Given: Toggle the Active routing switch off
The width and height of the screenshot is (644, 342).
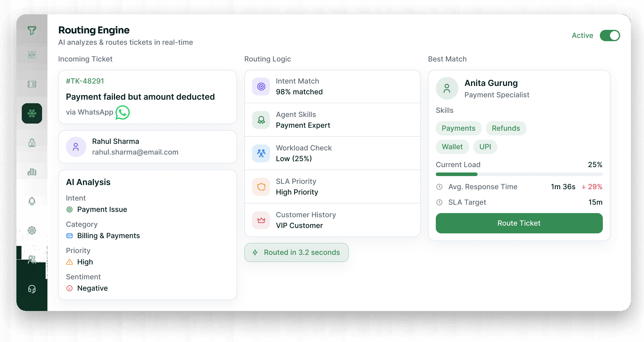Looking at the screenshot, I should coord(610,36).
